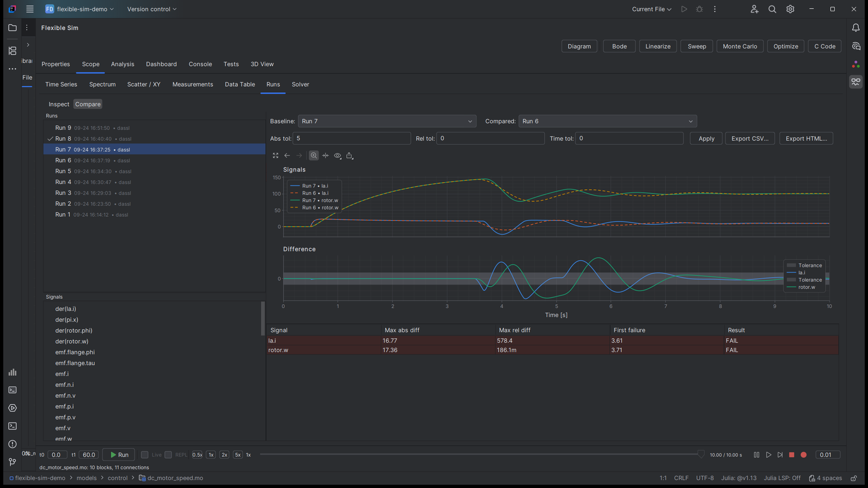Open the Baseline run dropdown

pyautogui.click(x=387, y=121)
